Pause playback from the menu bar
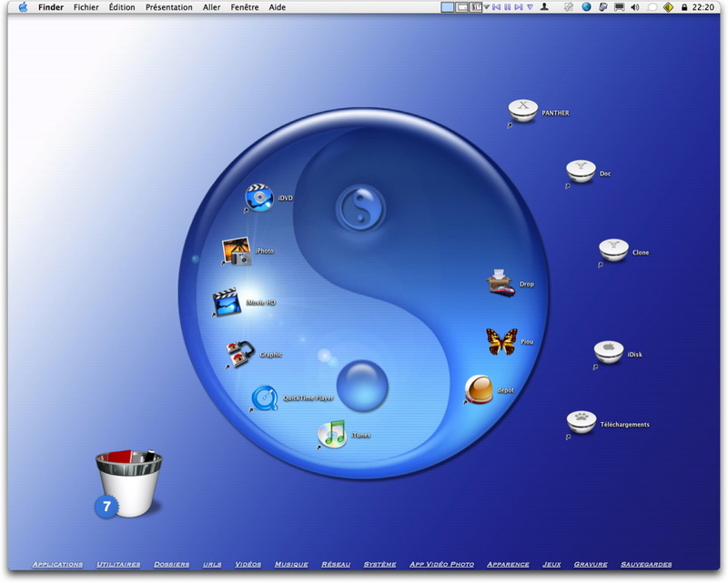The image size is (728, 583). (x=508, y=7)
